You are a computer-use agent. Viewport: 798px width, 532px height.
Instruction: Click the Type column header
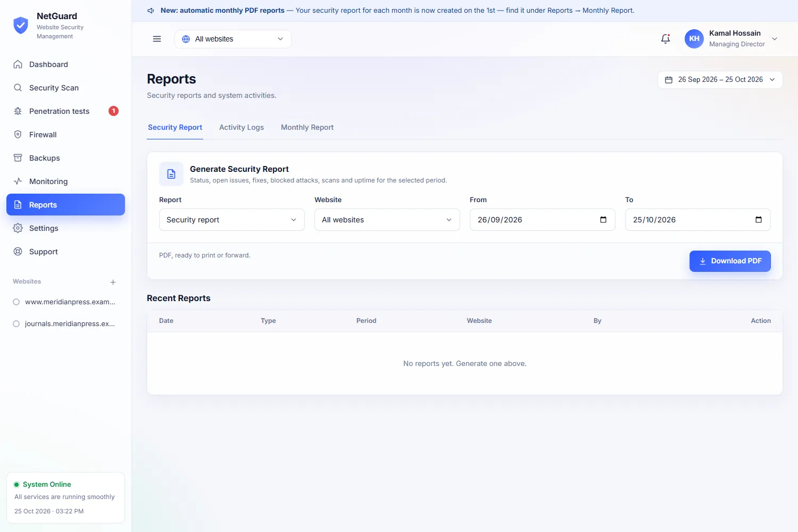268,321
